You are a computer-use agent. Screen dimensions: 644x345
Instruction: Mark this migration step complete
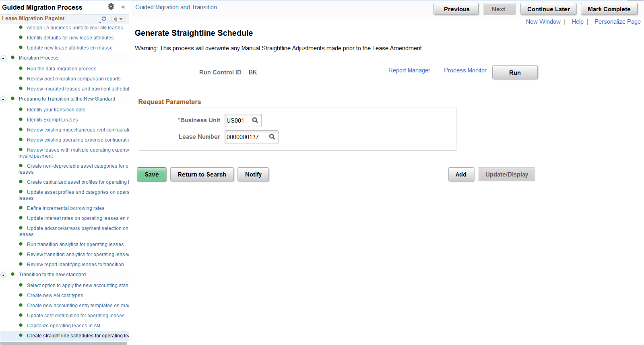(609, 8)
